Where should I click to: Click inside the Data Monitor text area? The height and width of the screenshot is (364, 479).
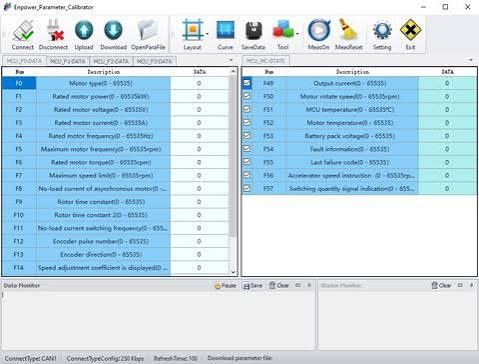click(x=158, y=320)
